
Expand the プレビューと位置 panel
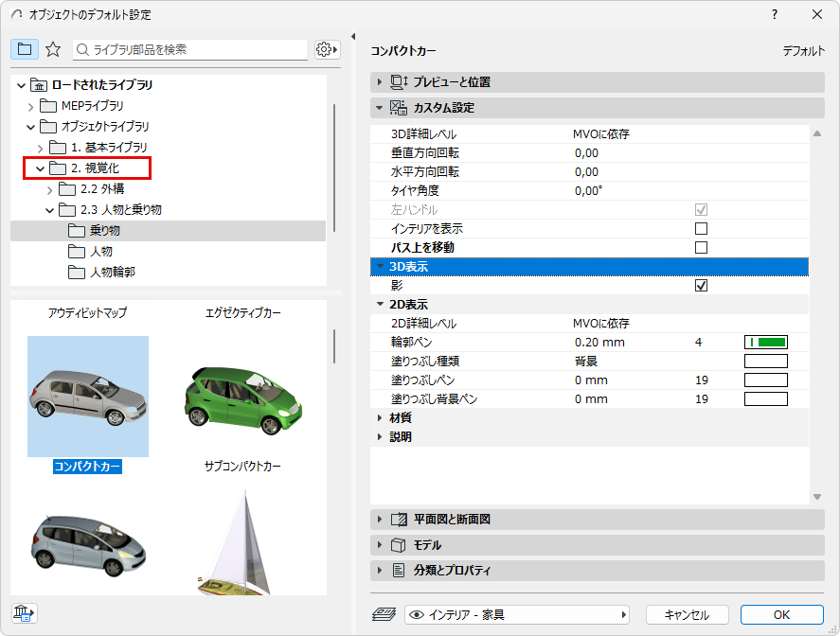point(380,82)
